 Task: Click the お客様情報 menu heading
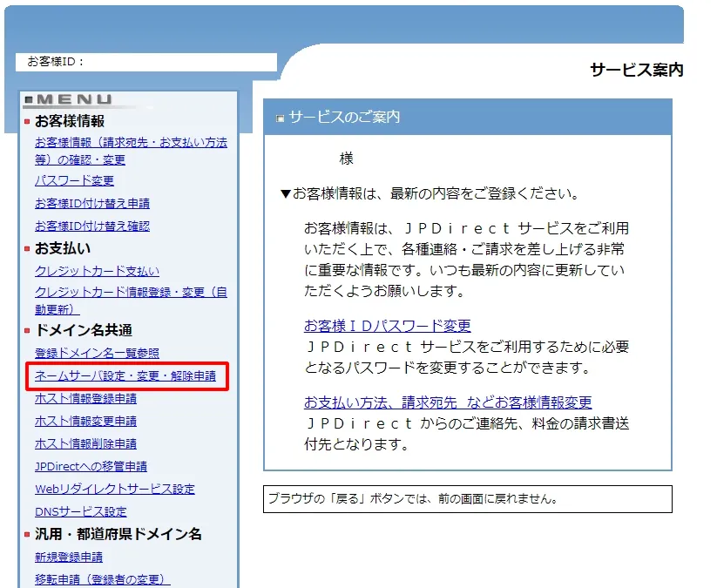[x=70, y=121]
